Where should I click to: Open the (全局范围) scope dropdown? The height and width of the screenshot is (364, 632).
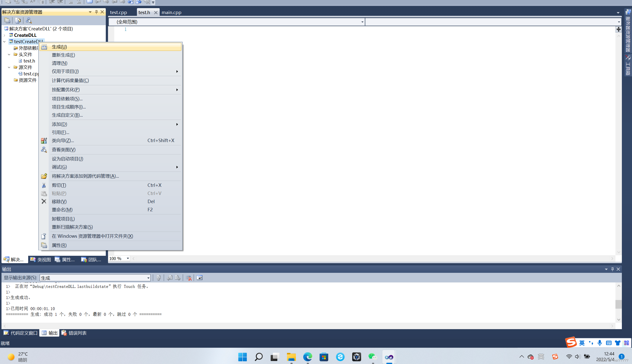(362, 22)
